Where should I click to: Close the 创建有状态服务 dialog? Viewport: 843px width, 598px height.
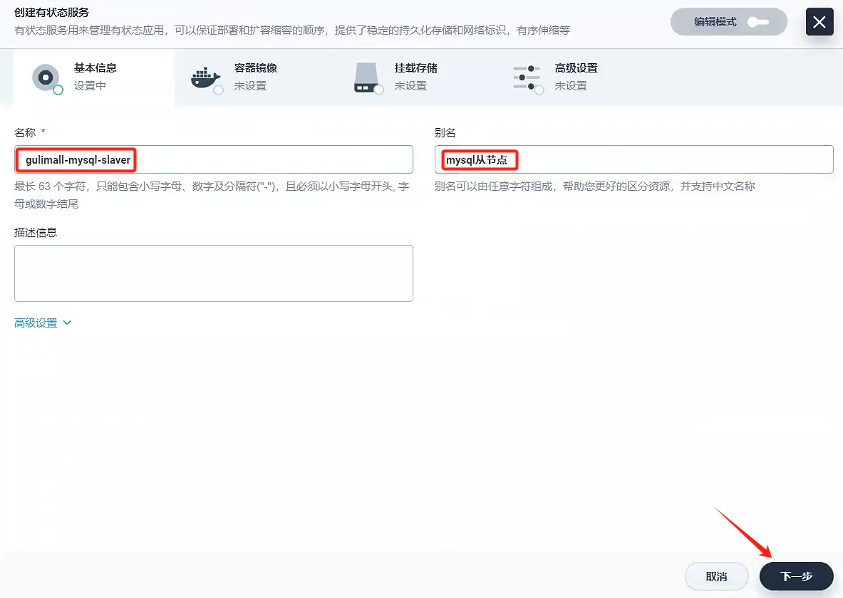(819, 22)
